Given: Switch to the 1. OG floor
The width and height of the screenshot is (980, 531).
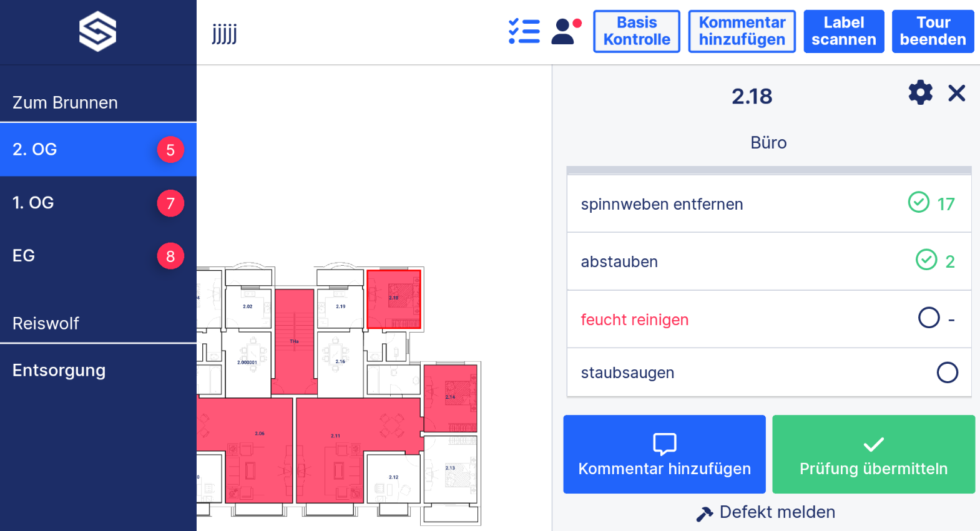Looking at the screenshot, I should [98, 203].
